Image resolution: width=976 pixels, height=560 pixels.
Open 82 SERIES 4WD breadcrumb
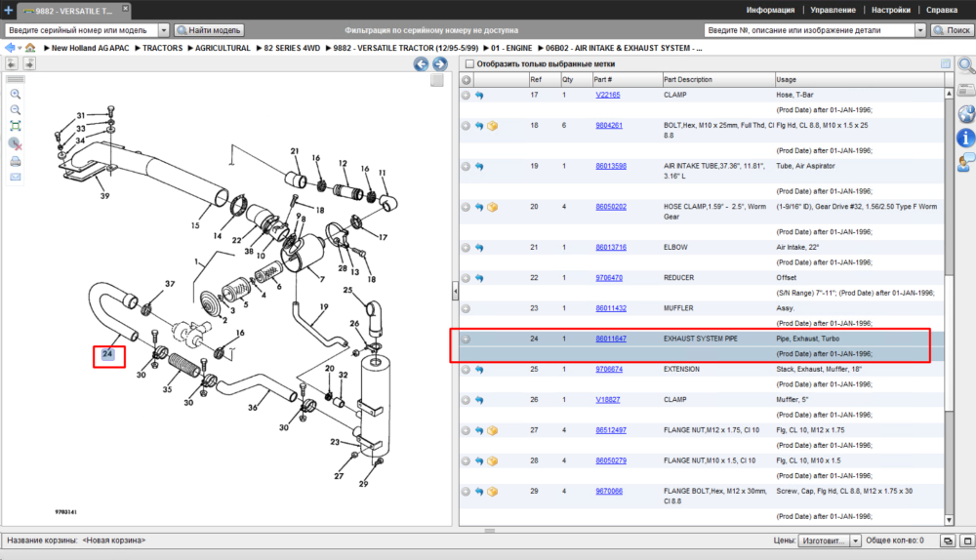click(x=291, y=48)
